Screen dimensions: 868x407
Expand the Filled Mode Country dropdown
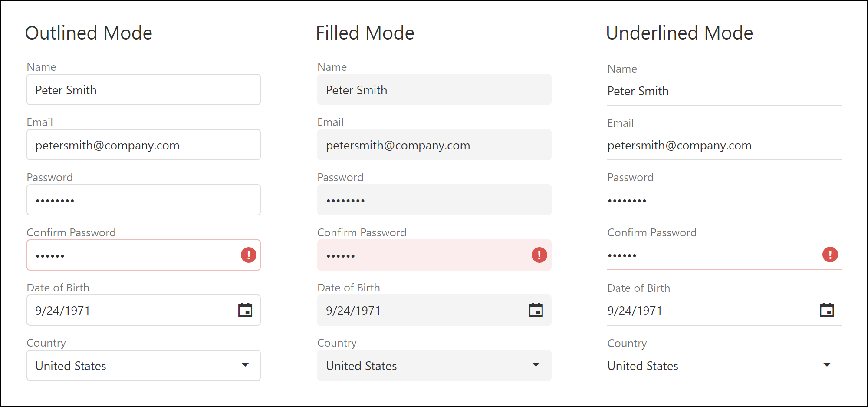tap(536, 365)
